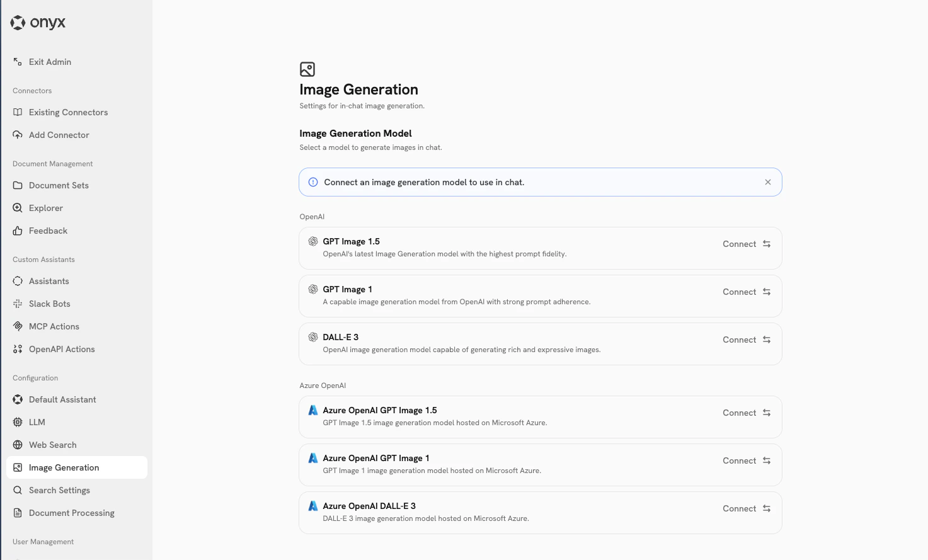Click the Slack Bots icon in sidebar

click(18, 304)
